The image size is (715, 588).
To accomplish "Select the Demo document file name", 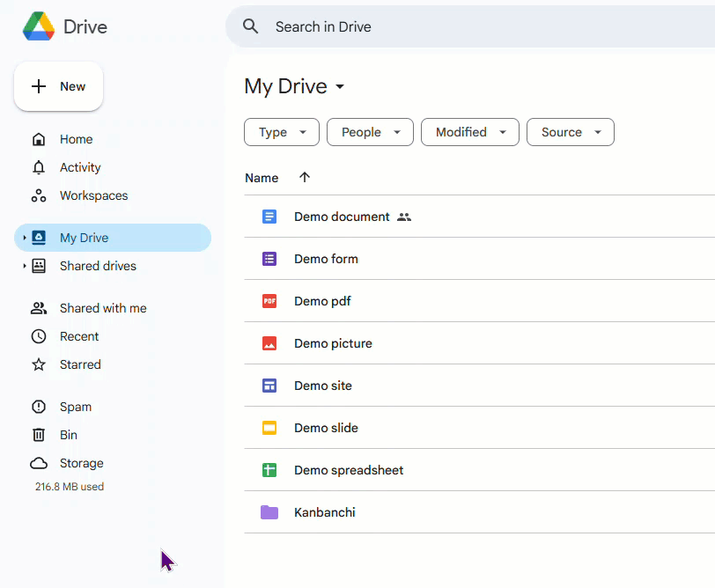I will pyautogui.click(x=342, y=217).
